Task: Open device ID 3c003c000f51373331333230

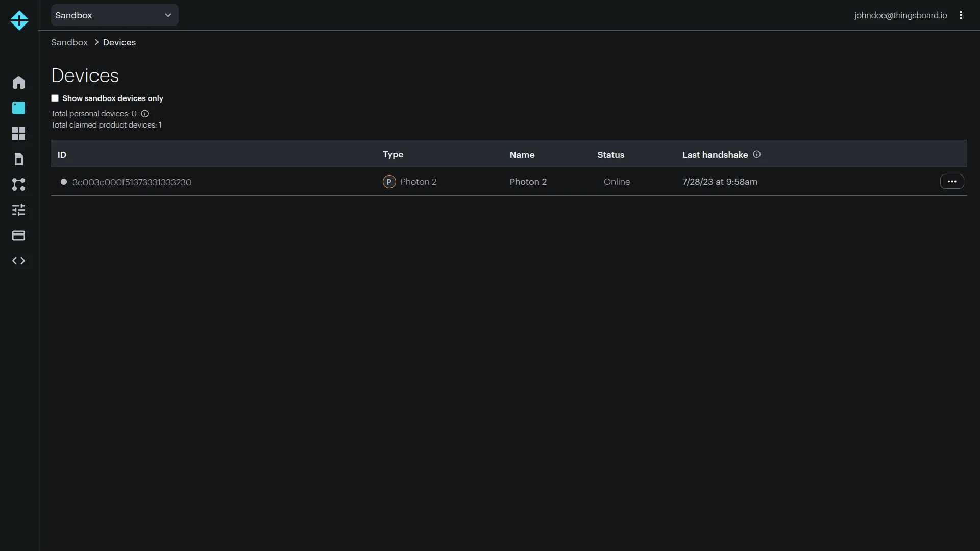Action: (132, 182)
